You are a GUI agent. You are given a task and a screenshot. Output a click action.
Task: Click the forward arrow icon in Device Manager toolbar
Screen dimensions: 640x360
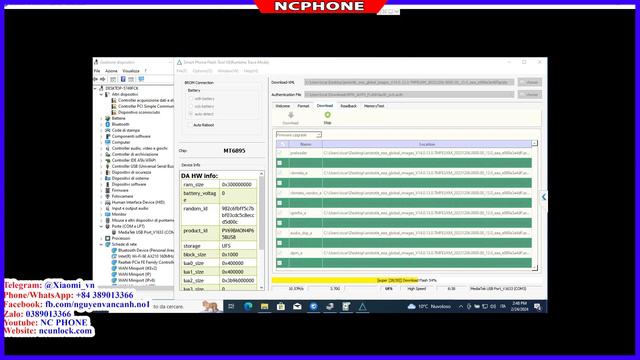103,79
